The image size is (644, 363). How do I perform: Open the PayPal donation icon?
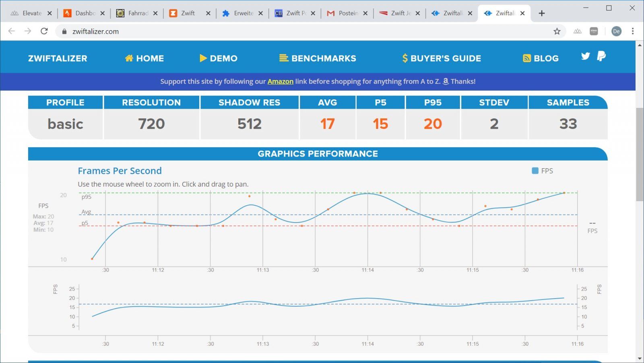(601, 56)
